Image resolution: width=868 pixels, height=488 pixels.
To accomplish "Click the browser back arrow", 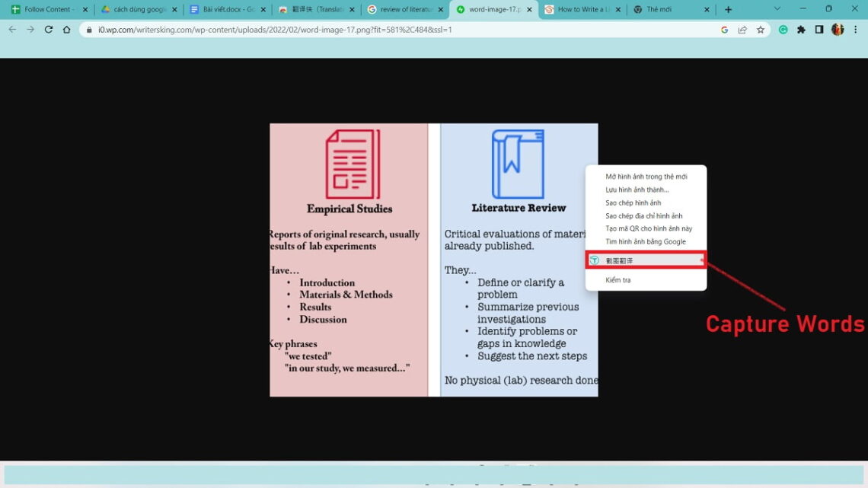I will pyautogui.click(x=11, y=30).
